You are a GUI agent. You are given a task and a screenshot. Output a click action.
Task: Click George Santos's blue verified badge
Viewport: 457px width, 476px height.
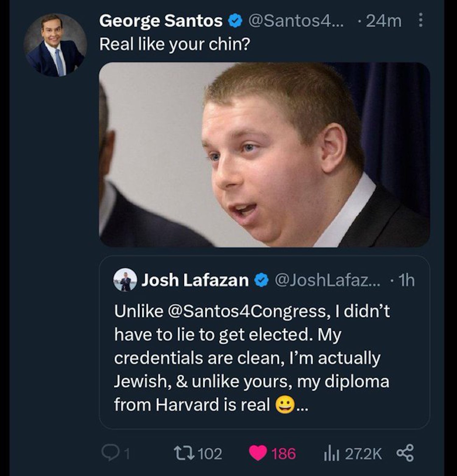pos(235,21)
